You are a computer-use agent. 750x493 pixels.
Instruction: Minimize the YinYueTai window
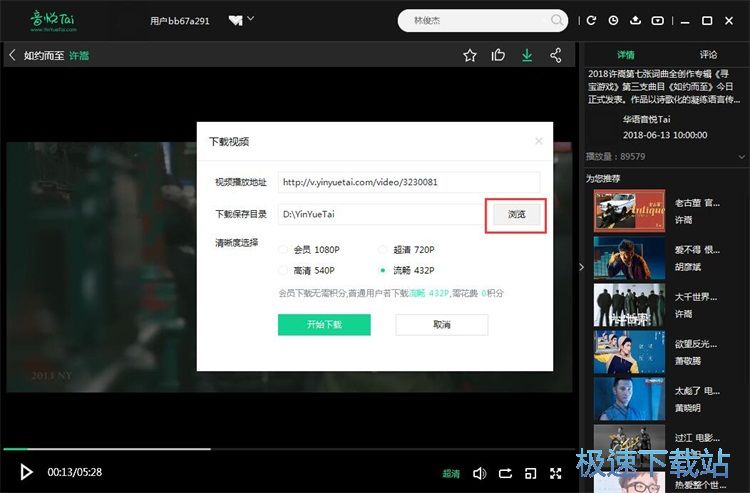point(685,21)
